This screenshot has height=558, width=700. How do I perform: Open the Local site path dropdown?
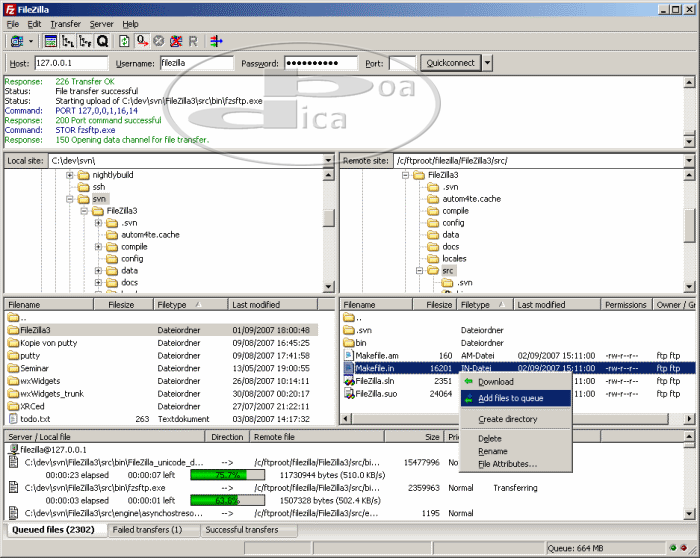coord(329,160)
